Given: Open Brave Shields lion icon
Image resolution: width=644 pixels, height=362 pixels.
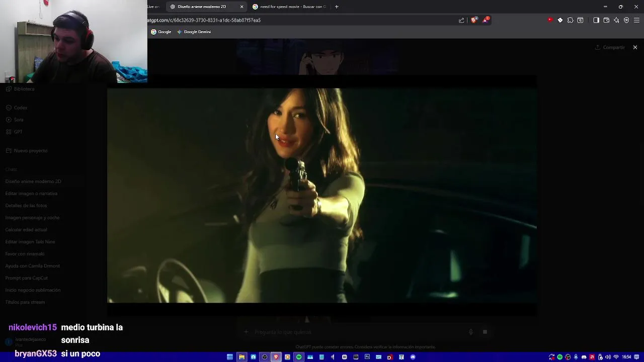Looking at the screenshot, I should pyautogui.click(x=473, y=20).
